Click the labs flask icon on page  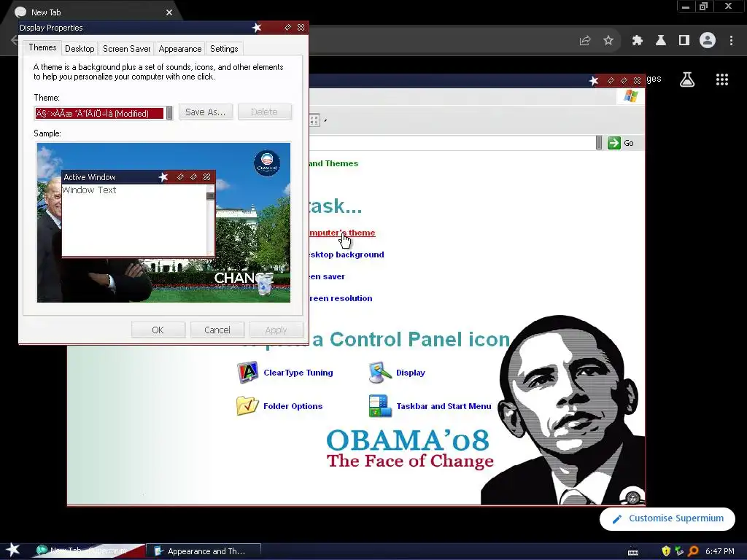point(687,79)
